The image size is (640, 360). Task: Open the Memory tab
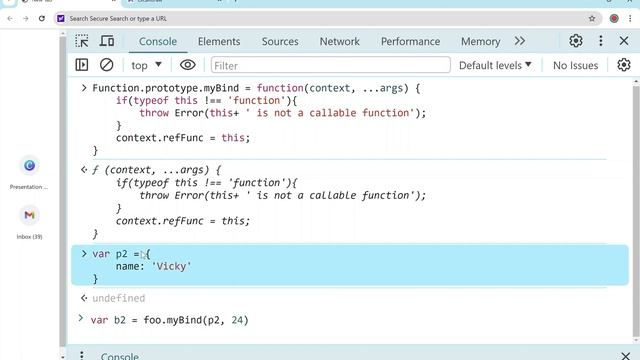[480, 42]
